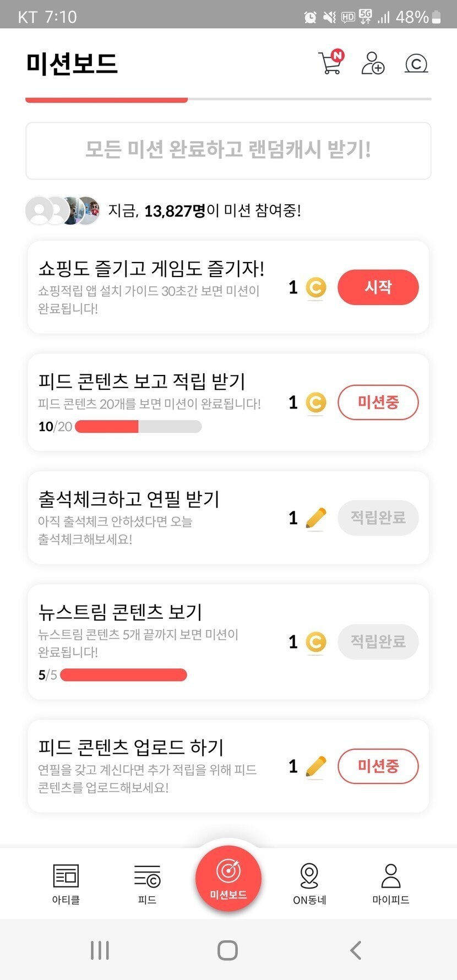Open the ON동네 tab

(x=309, y=884)
